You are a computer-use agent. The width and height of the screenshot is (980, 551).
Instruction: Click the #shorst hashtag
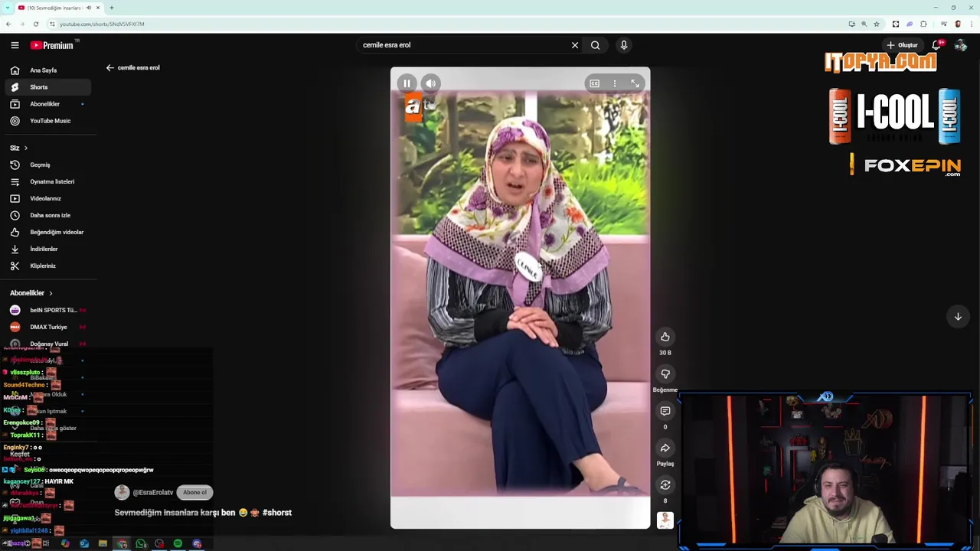tap(277, 513)
